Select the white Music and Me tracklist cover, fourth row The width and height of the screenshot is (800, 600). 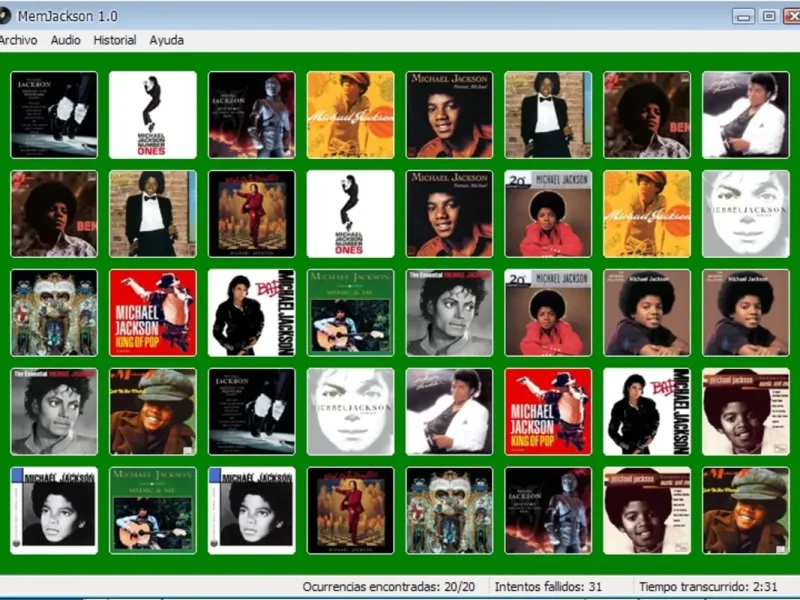[746, 412]
